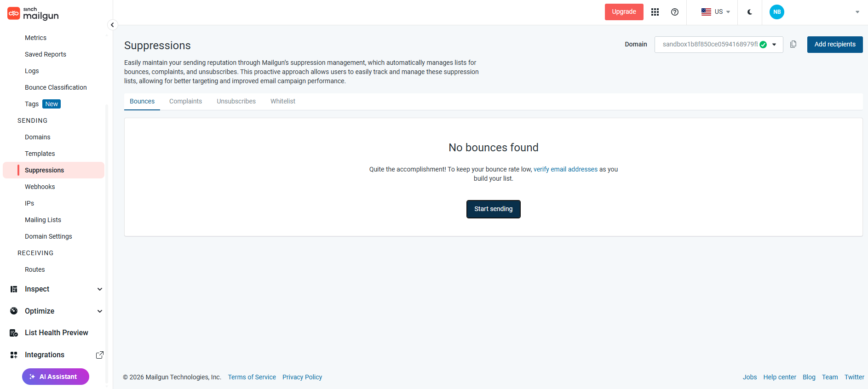
Task: Open the Blog footer link
Action: point(809,377)
